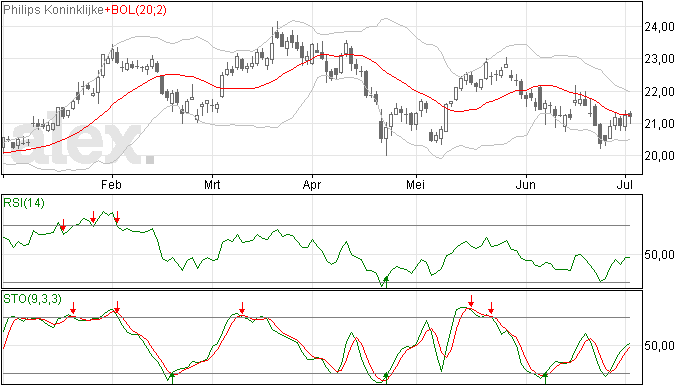Select the Feb month label
The image size is (690, 387).
coord(111,184)
